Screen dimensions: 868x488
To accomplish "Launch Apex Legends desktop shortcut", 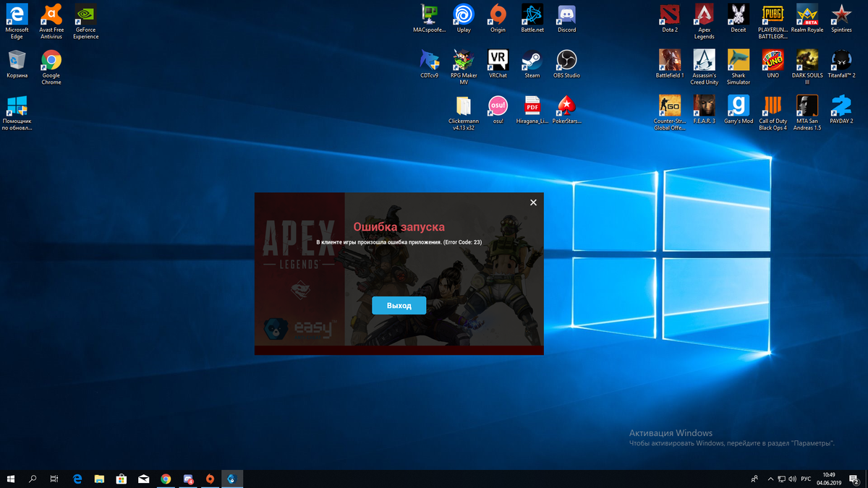I will coord(704,22).
